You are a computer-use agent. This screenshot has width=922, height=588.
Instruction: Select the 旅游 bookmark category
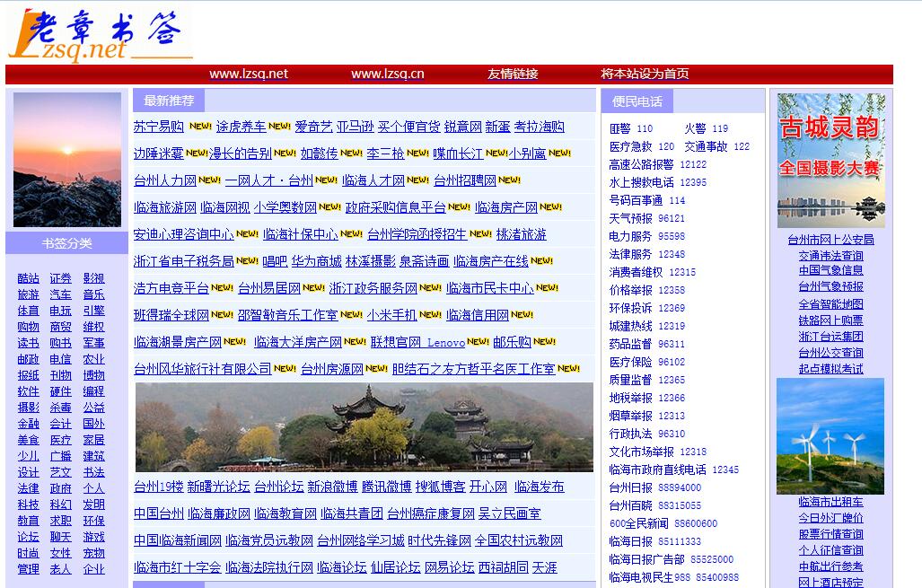point(28,294)
